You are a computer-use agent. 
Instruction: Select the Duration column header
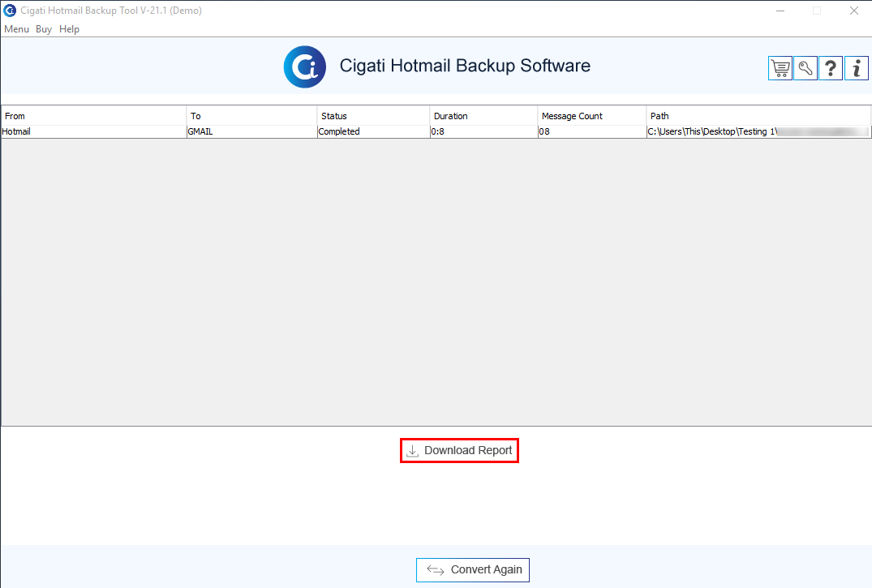pos(483,116)
